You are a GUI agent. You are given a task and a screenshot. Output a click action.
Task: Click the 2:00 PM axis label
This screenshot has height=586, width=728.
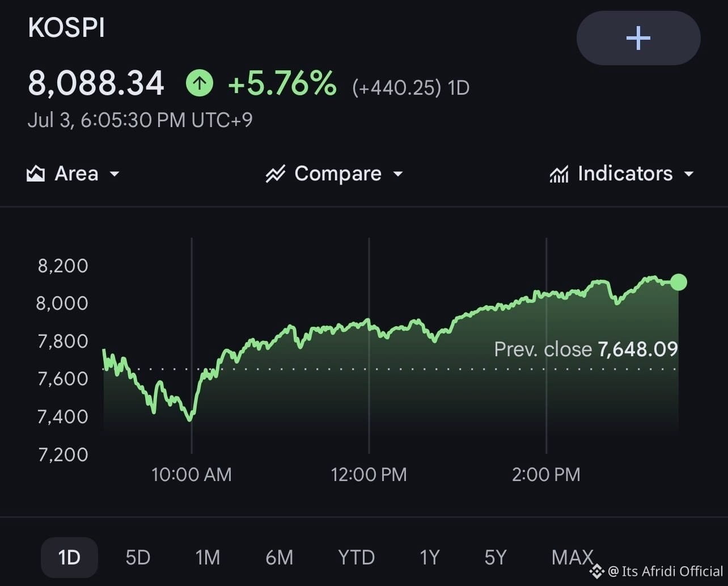[x=546, y=474]
